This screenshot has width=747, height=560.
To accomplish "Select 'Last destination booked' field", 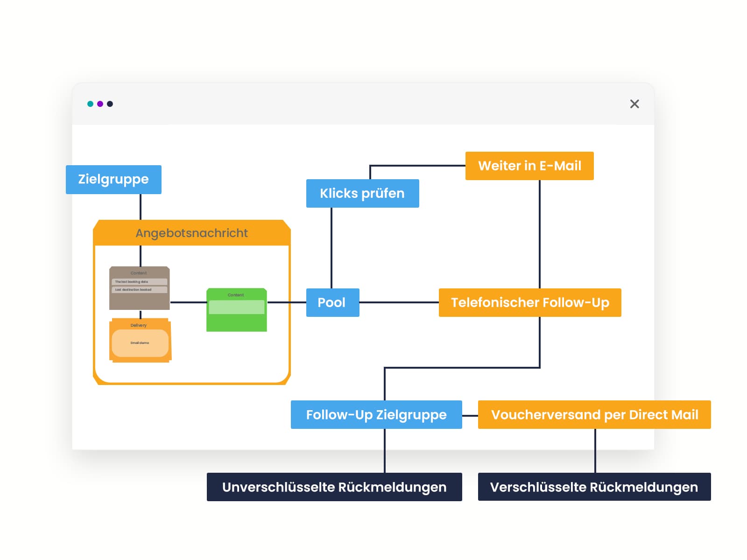I will point(139,290).
